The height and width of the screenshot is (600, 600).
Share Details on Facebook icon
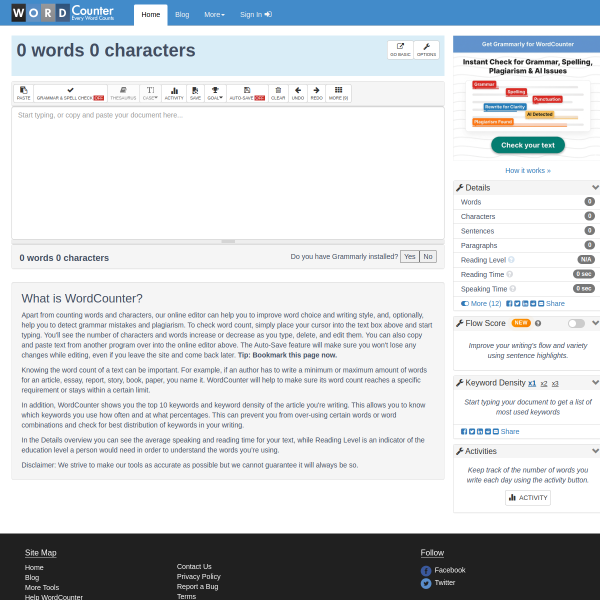[x=509, y=303]
